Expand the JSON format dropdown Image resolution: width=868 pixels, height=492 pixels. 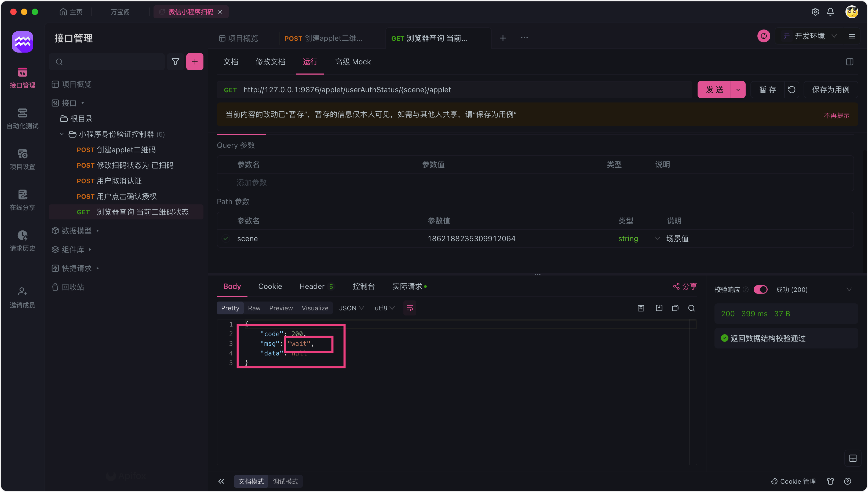[351, 308]
